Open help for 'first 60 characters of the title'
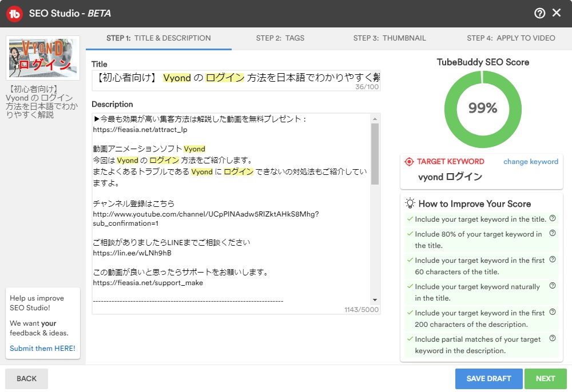The height and width of the screenshot is (392, 572). (553, 259)
